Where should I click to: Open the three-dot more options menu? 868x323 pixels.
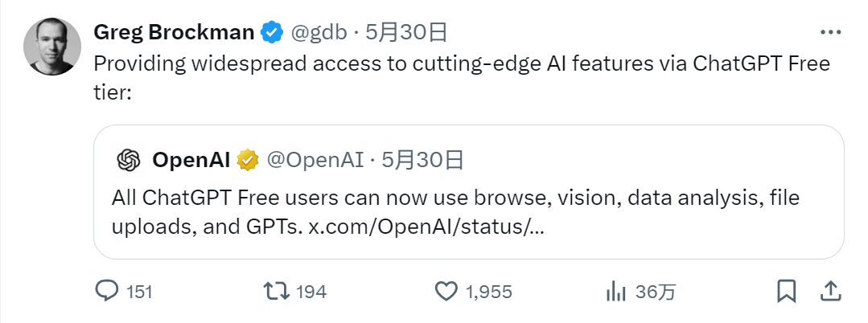(830, 33)
